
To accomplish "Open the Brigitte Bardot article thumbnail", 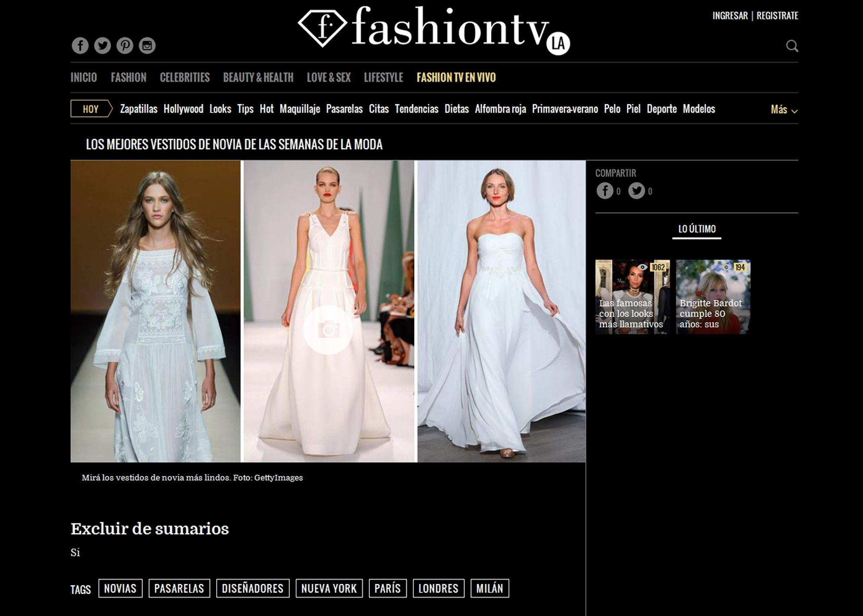I will (713, 297).
